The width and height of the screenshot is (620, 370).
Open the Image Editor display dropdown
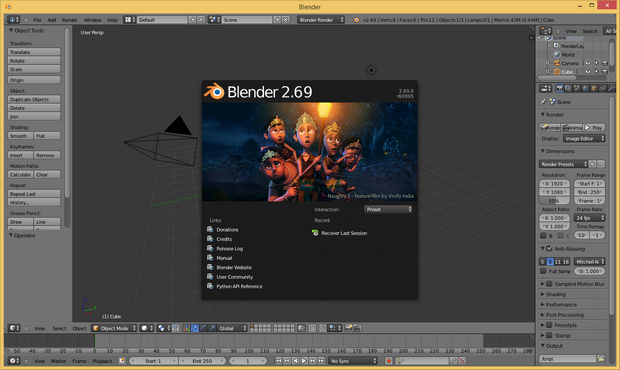[x=584, y=138]
